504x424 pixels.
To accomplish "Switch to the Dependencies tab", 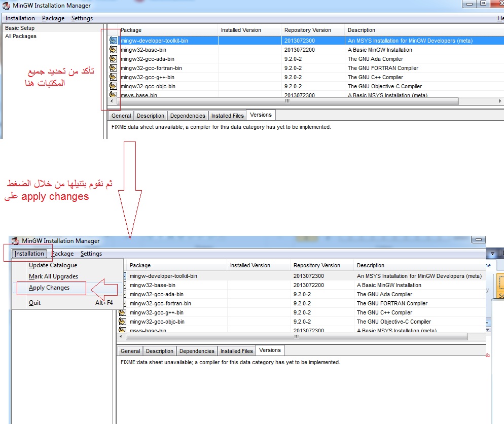I will 188,116.
